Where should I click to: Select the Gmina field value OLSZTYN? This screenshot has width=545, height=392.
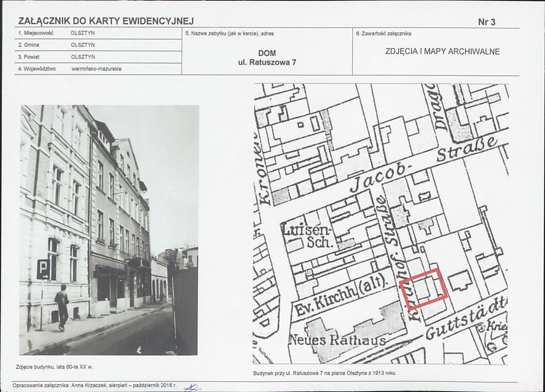[x=83, y=45]
